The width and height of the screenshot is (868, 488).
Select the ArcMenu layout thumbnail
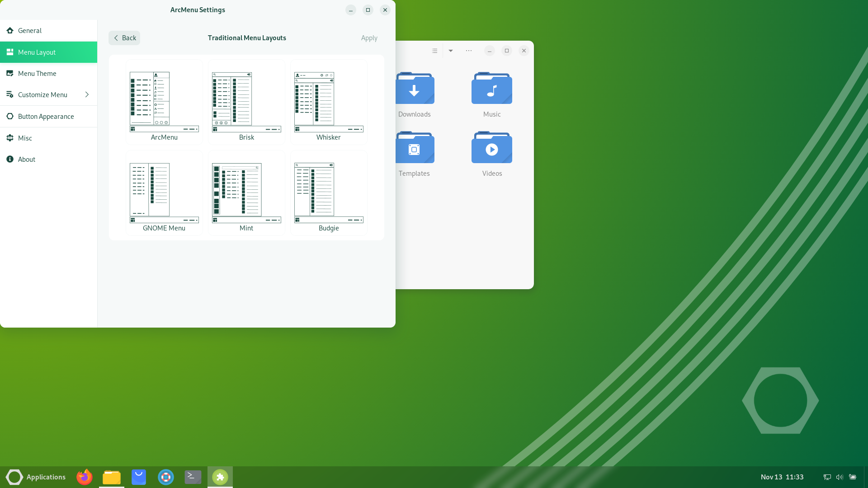click(x=164, y=102)
